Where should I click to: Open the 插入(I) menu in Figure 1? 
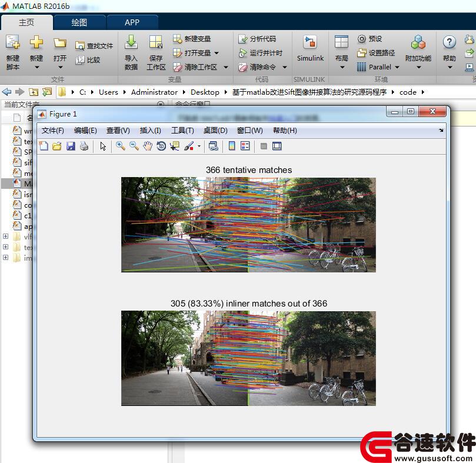coord(150,131)
